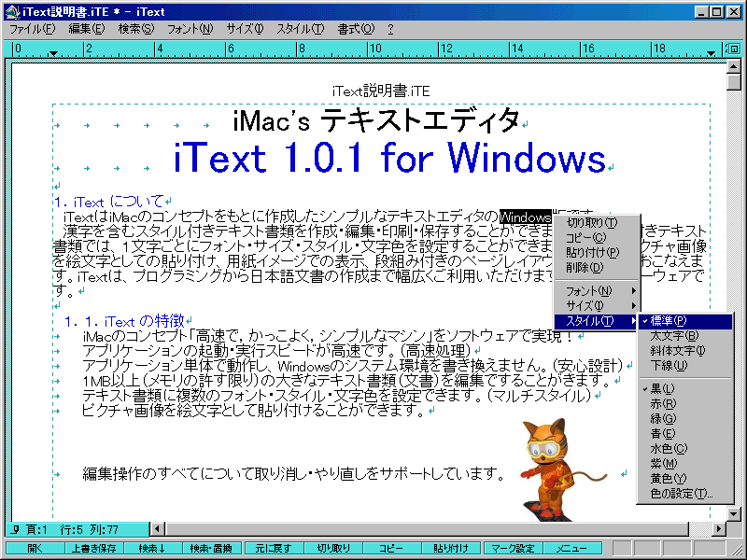Click the マーク設定 button
Image resolution: width=747 pixels, height=560 pixels.
pos(513,548)
